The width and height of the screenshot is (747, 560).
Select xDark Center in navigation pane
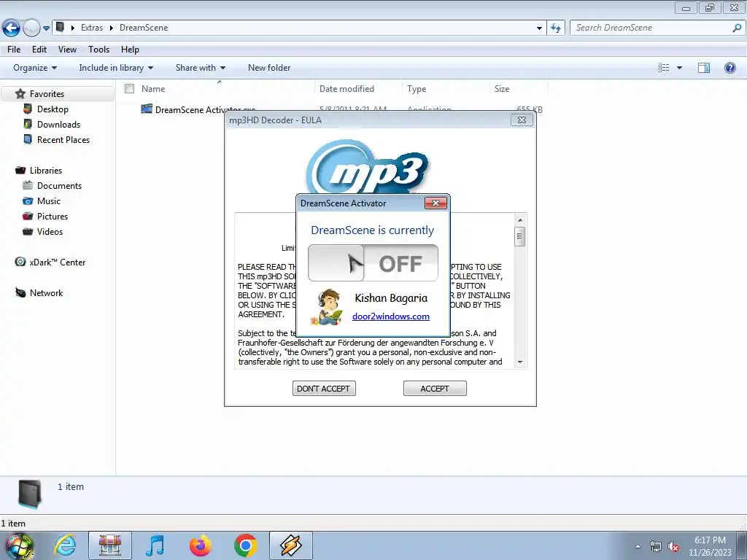[57, 262]
